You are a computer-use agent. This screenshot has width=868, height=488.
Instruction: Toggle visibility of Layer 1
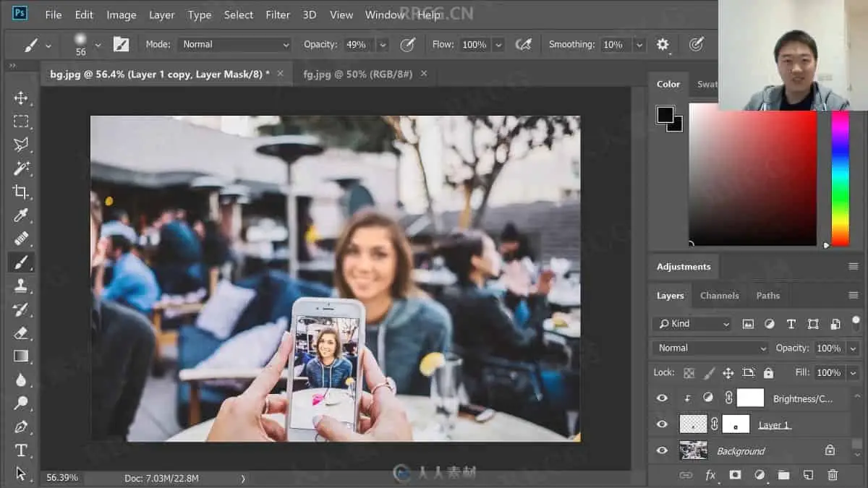point(662,424)
